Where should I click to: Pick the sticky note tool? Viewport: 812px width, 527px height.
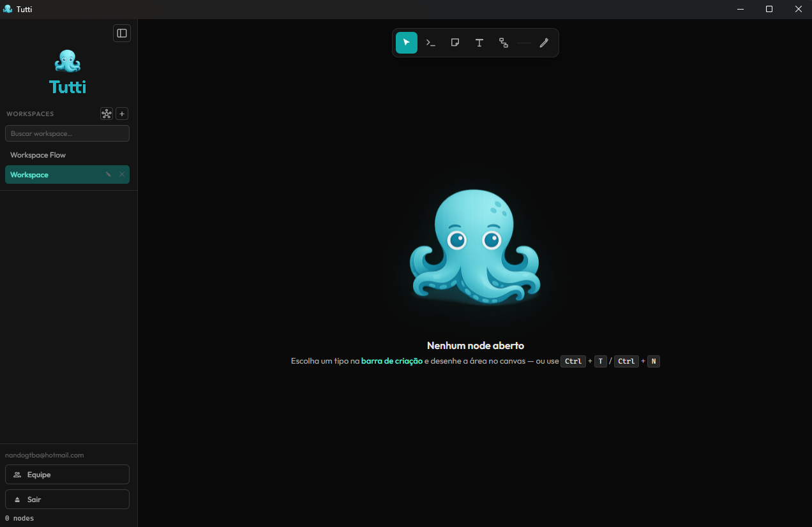click(455, 43)
